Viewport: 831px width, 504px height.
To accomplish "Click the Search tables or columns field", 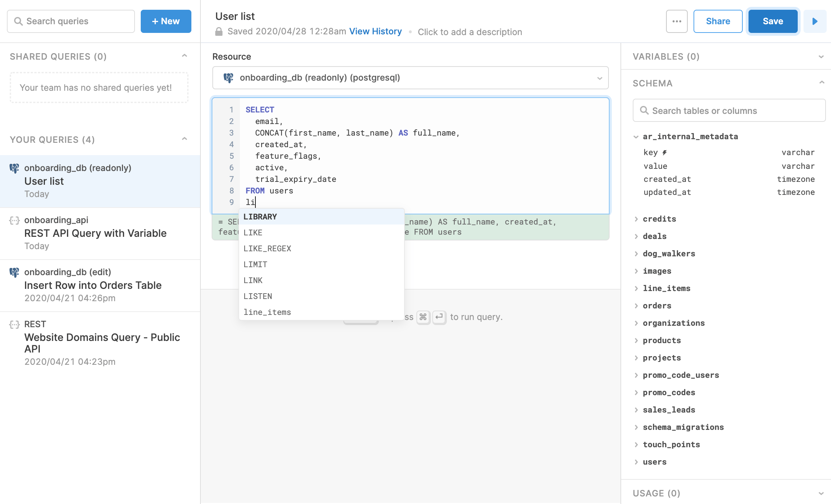I will (728, 110).
